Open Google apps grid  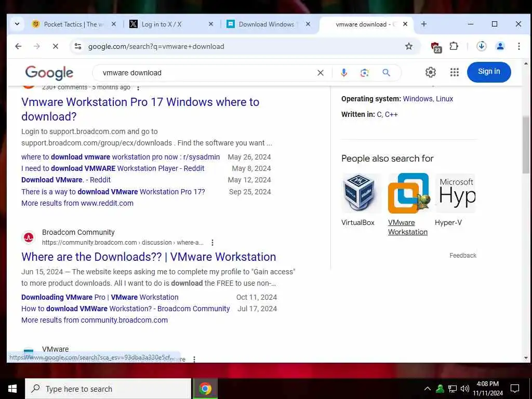454,72
